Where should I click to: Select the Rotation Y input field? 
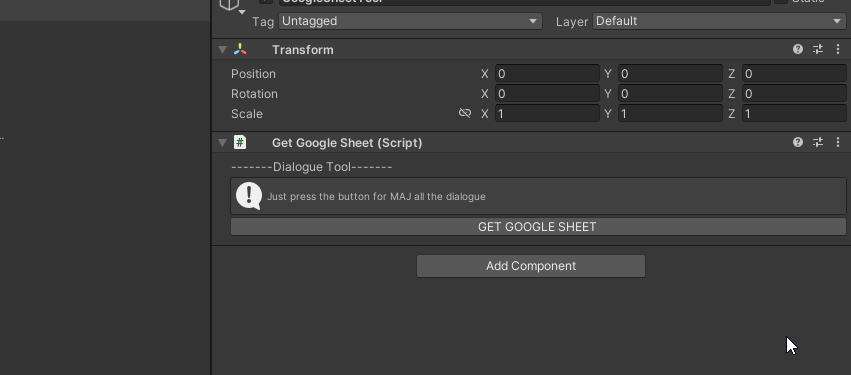(670, 93)
